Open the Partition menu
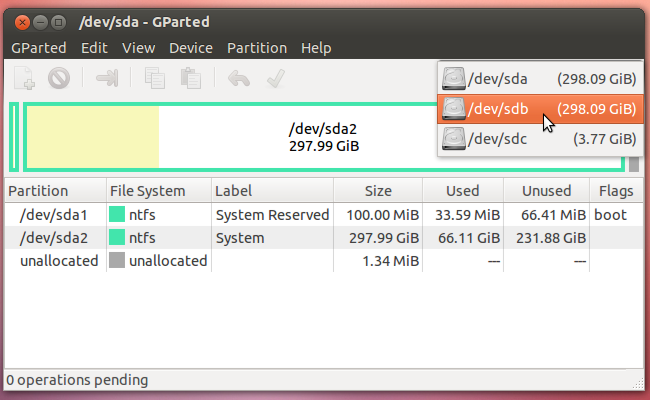The image size is (650, 400). pyautogui.click(x=257, y=48)
